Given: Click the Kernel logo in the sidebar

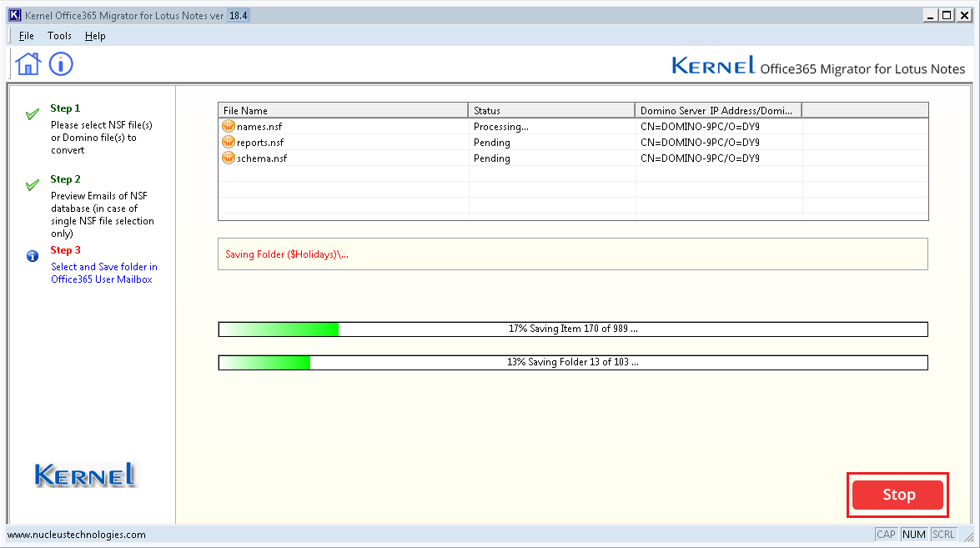Looking at the screenshot, I should (85, 475).
